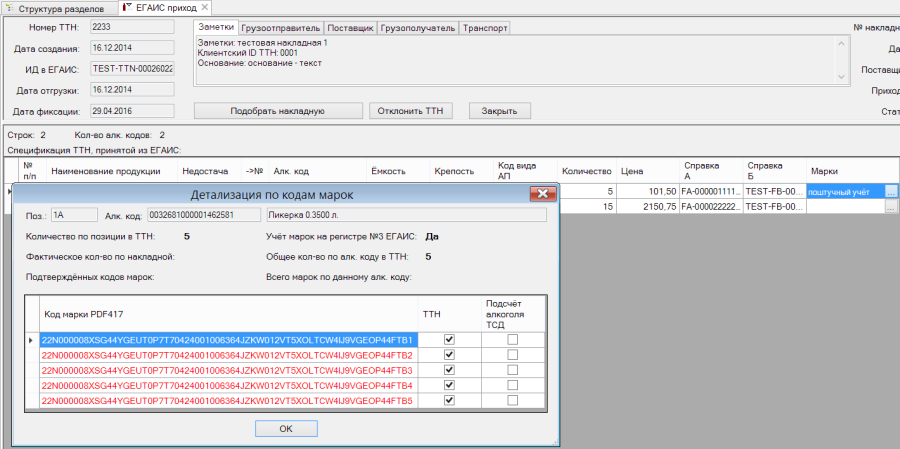Click the Дата создания field
The height and width of the screenshot is (449, 900).
coord(132,48)
